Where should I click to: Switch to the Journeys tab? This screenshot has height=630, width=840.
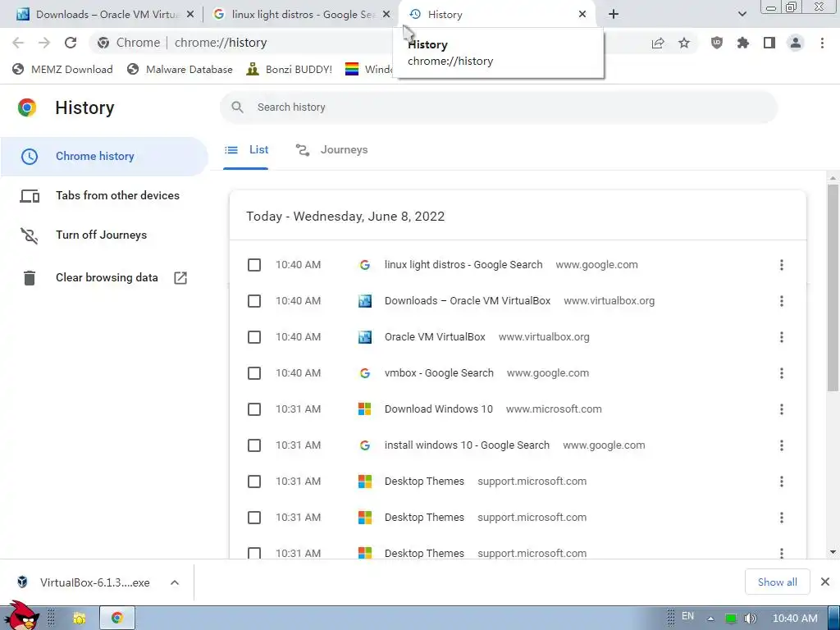(332, 150)
